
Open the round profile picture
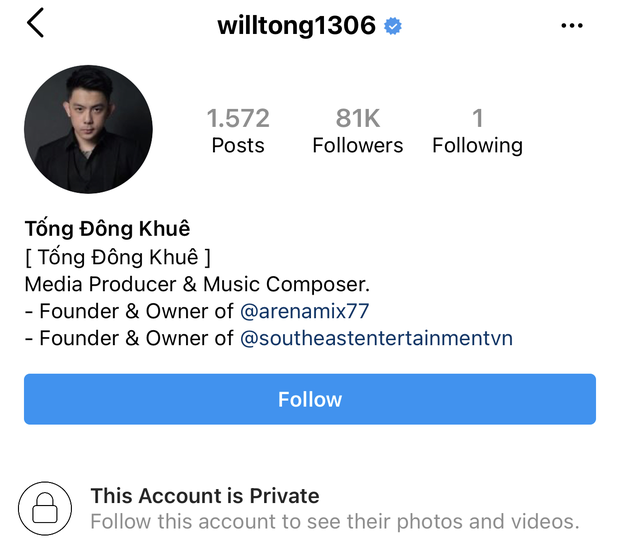pos(88,130)
